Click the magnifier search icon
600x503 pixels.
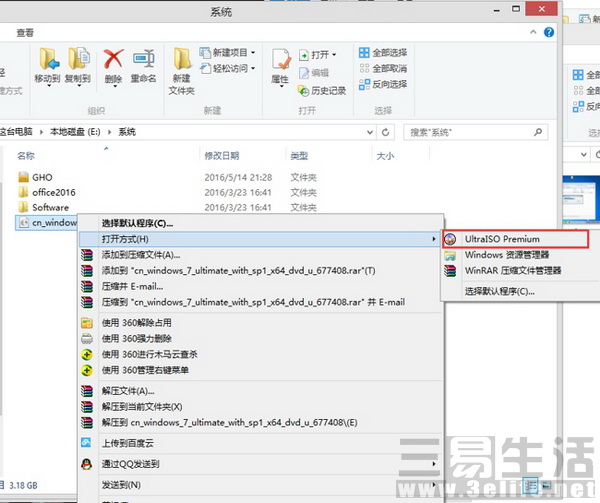(538, 132)
